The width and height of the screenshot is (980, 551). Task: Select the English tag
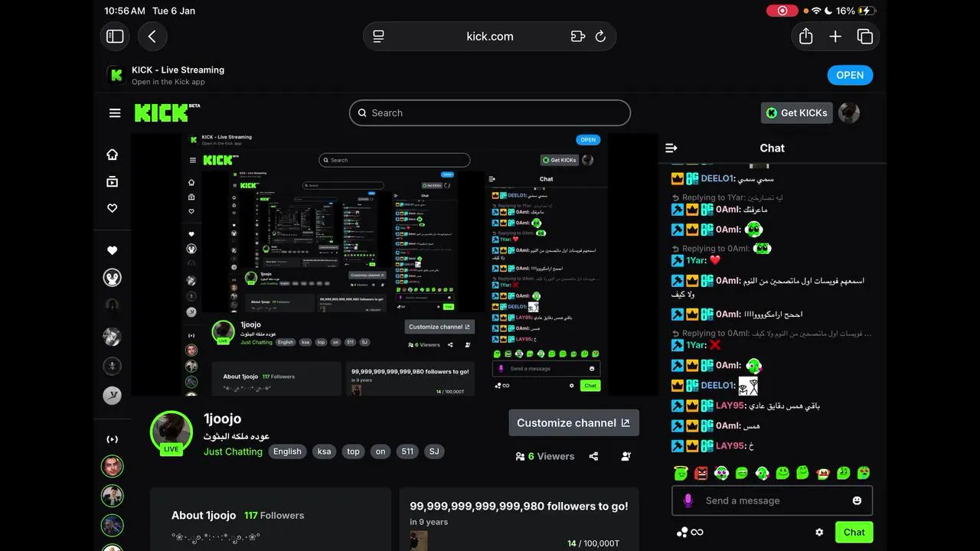tap(287, 452)
